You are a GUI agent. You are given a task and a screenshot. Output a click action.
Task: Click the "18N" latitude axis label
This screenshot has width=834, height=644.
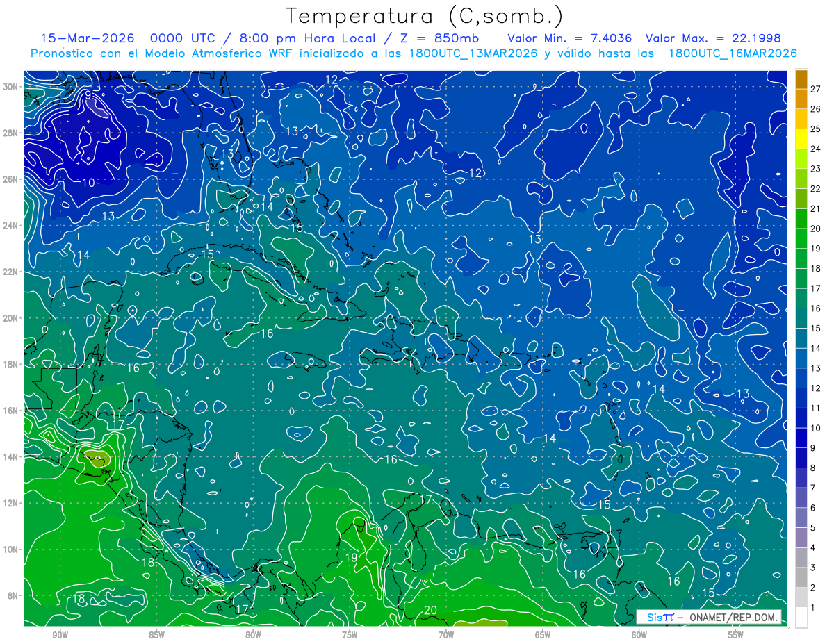click(10, 364)
